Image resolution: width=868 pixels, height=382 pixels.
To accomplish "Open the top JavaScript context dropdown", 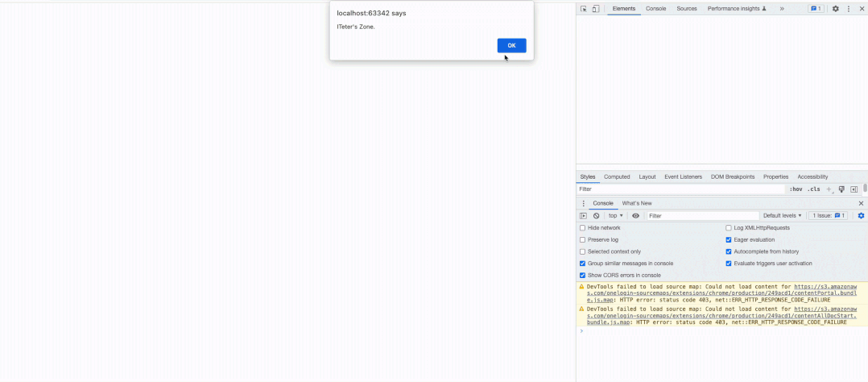I will [615, 216].
